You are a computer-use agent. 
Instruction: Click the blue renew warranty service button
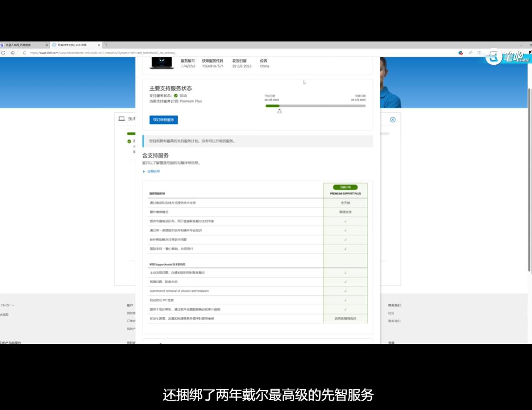(x=163, y=120)
